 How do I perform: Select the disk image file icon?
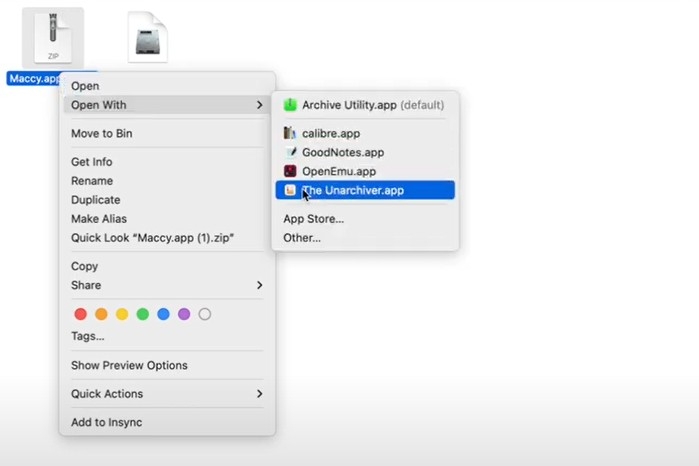click(148, 37)
